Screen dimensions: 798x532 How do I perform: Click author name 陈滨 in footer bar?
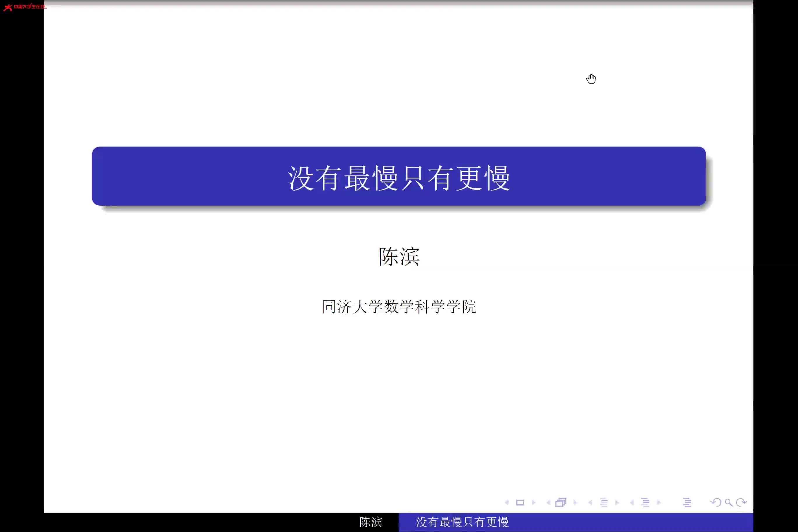(x=370, y=522)
